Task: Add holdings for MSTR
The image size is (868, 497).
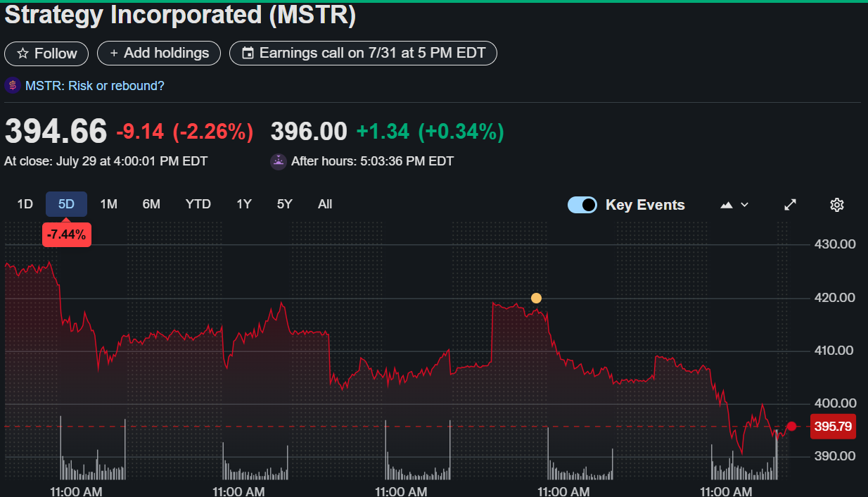Action: point(159,54)
